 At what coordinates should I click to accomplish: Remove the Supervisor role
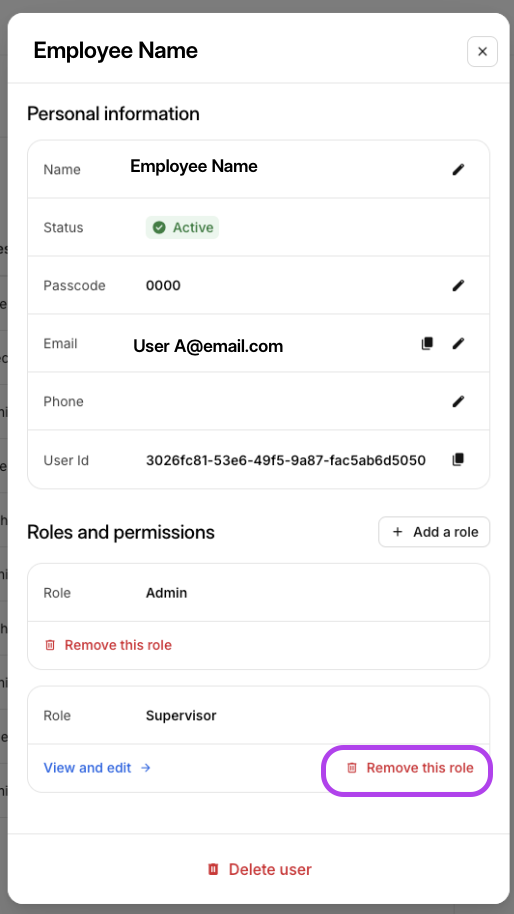[x=410, y=768]
